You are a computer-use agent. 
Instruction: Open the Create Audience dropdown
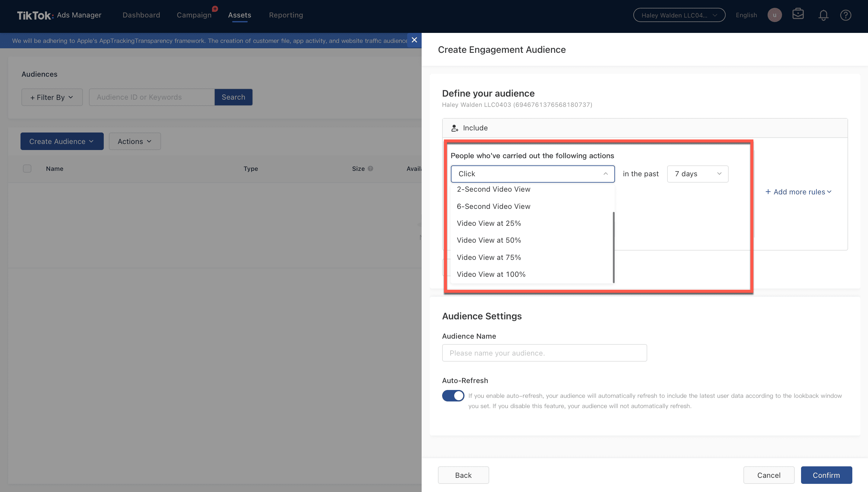point(62,141)
